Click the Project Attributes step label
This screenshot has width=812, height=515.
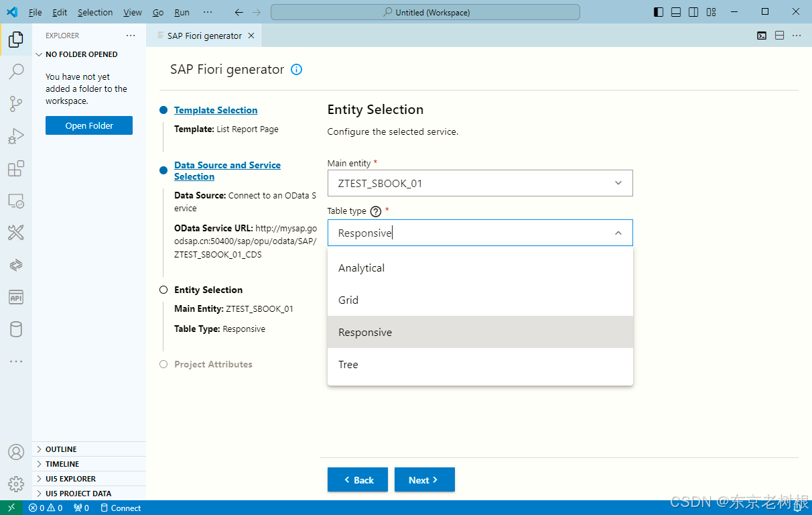point(213,364)
